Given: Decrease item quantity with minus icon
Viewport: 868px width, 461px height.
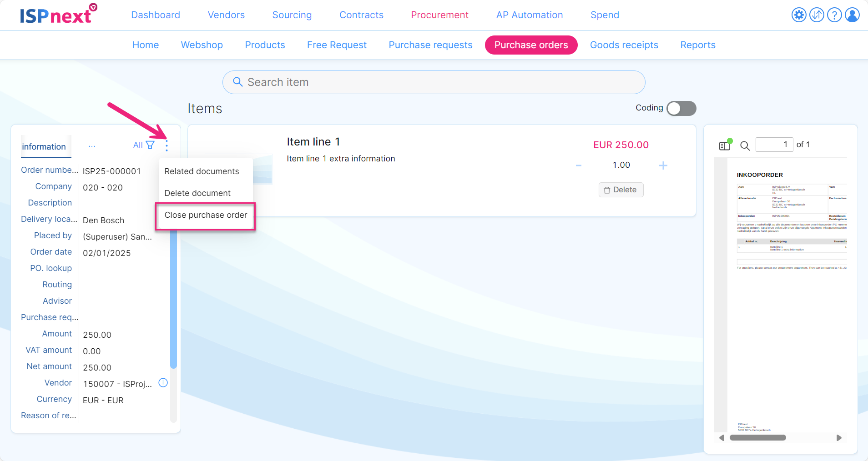Looking at the screenshot, I should click(x=579, y=165).
